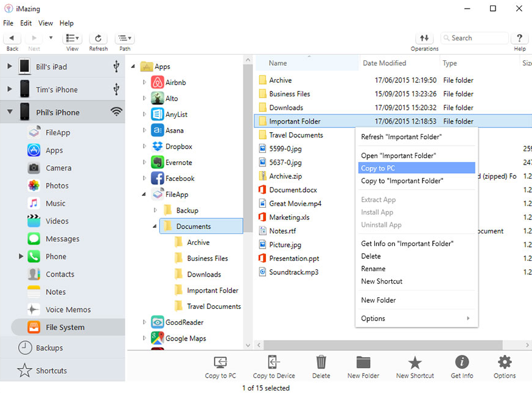Collapse the Documents folder tree node
Image resolution: width=532 pixels, height=393 pixels.
point(155,226)
